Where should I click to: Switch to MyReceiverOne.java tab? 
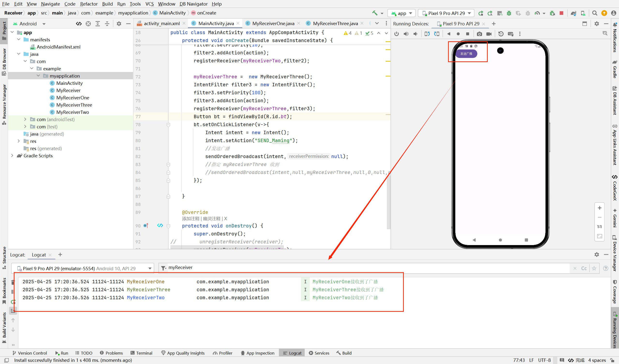pos(273,23)
